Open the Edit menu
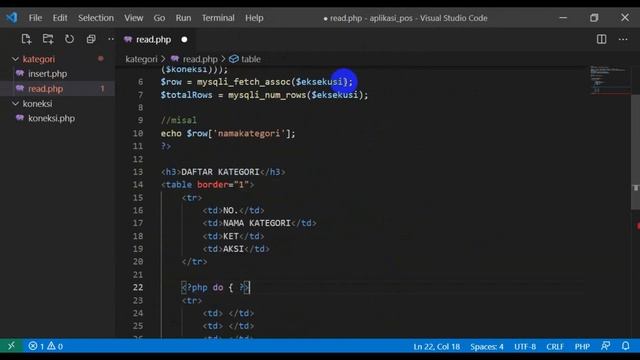The width and height of the screenshot is (640, 360). pos(60,18)
